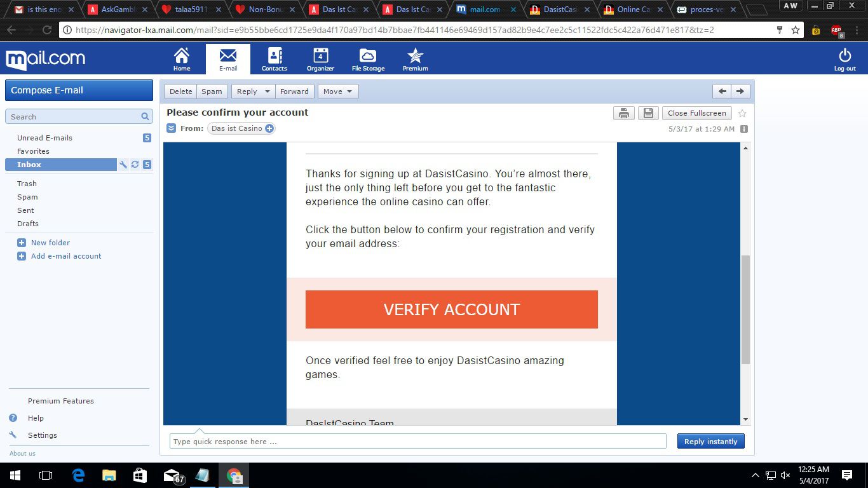
Task: Click the Delete button
Action: pyautogui.click(x=180, y=91)
